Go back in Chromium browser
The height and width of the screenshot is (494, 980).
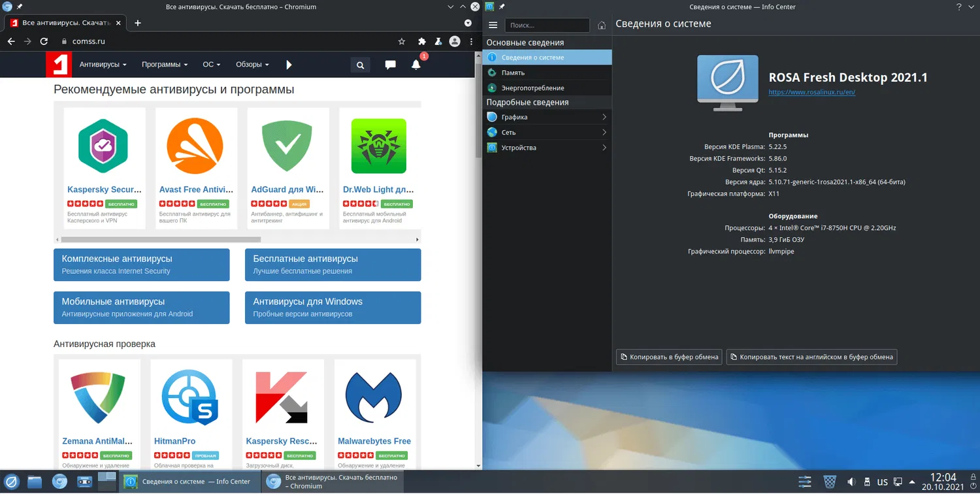11,41
